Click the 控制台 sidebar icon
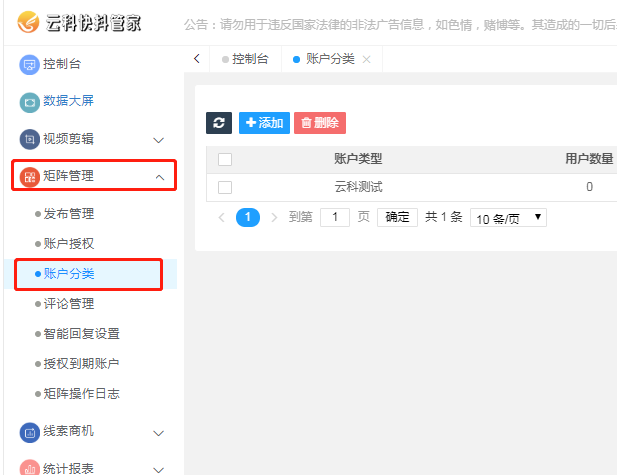Image resolution: width=617 pixels, height=475 pixels. tap(29, 64)
